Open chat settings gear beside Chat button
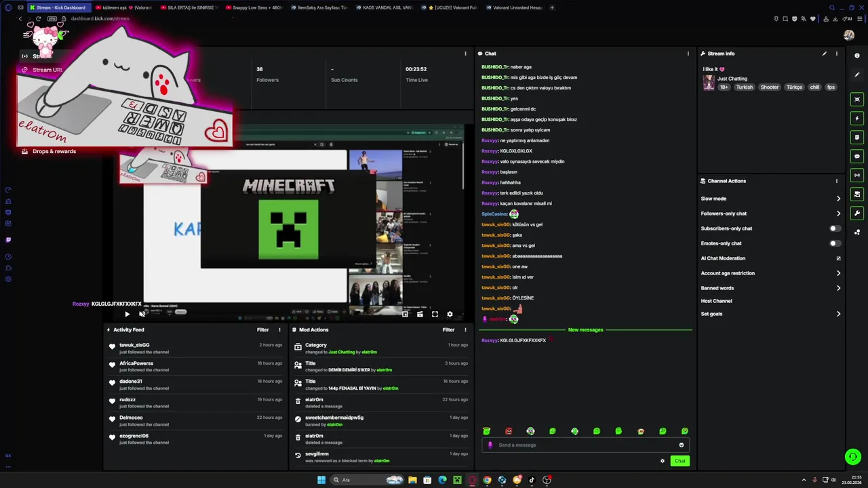The width and height of the screenshot is (868, 488). coord(663,461)
